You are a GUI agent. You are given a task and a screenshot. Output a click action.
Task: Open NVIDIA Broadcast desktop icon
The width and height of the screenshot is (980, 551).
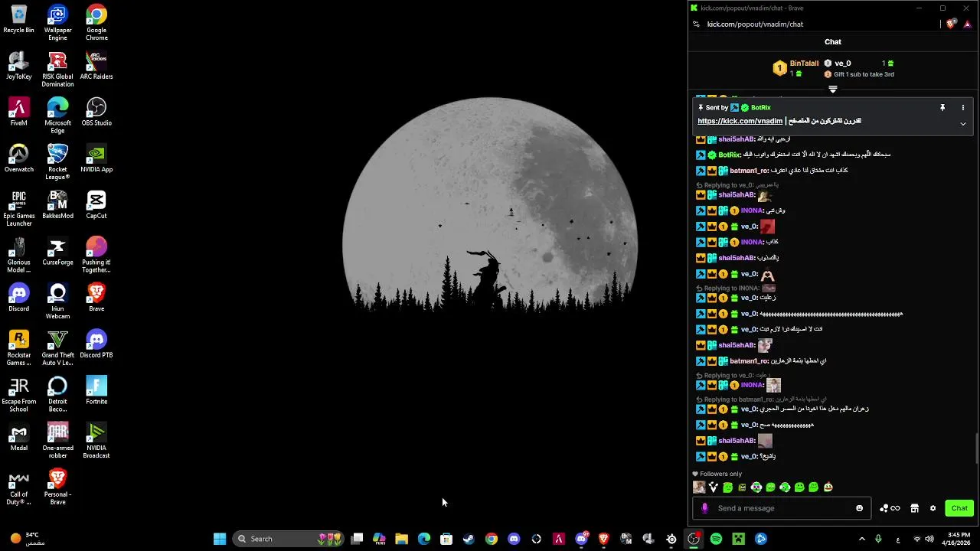(96, 441)
